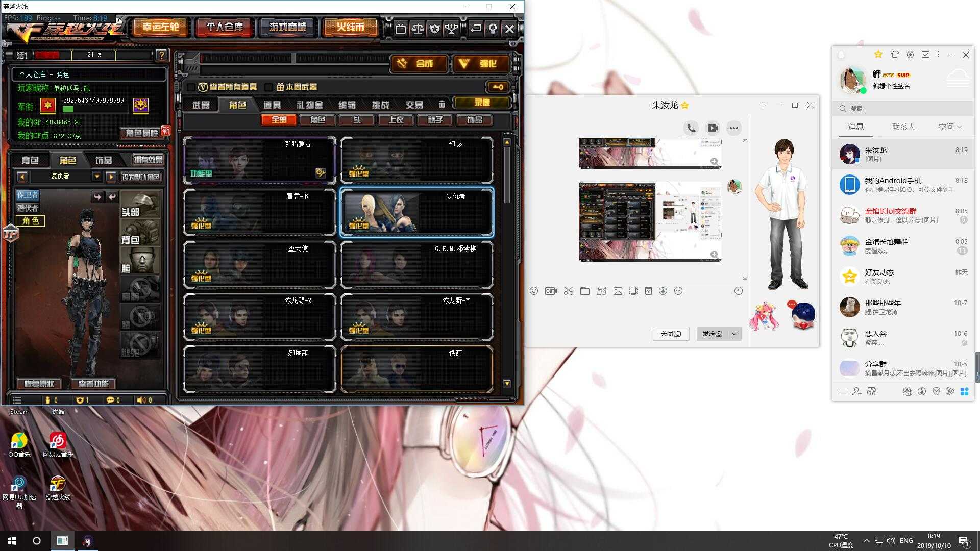Go to previous character with left arrow
The height and width of the screenshot is (551, 980).
pos(22,177)
